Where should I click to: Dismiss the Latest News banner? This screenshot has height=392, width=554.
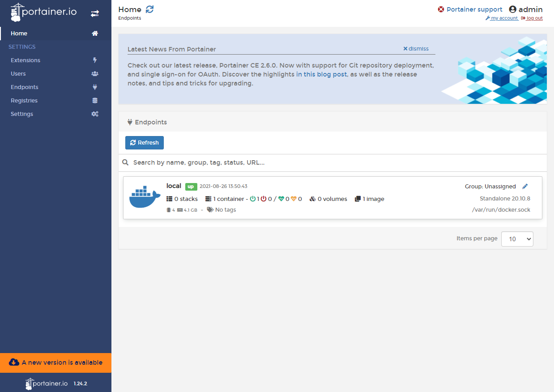click(x=416, y=49)
